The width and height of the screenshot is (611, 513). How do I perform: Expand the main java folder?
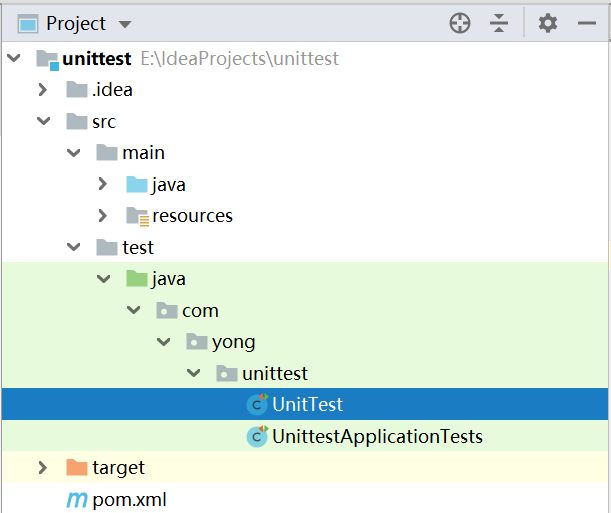103,184
